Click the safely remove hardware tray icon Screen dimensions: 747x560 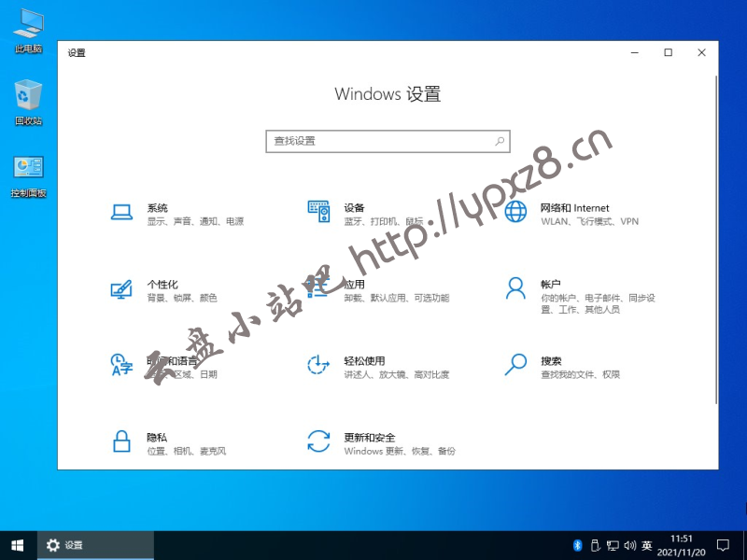595,545
